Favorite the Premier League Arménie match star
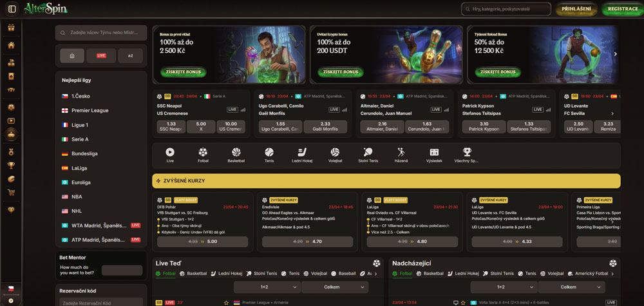 [x=226, y=303]
